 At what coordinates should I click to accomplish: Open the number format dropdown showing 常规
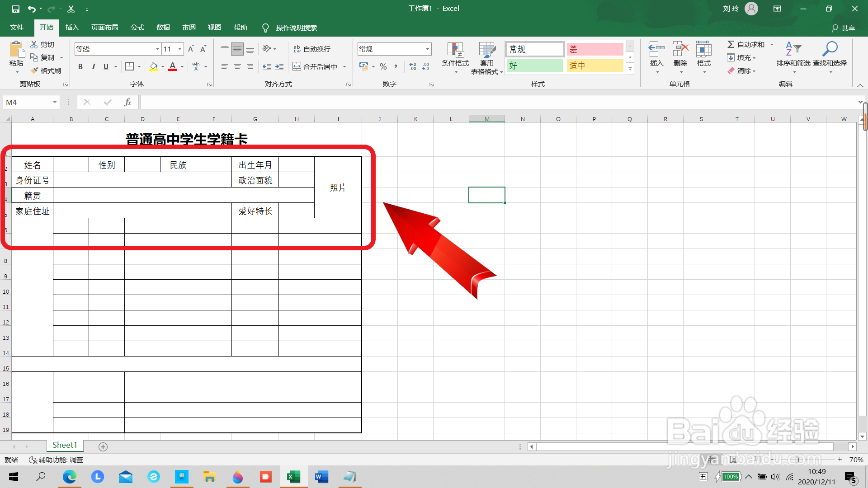(x=426, y=49)
